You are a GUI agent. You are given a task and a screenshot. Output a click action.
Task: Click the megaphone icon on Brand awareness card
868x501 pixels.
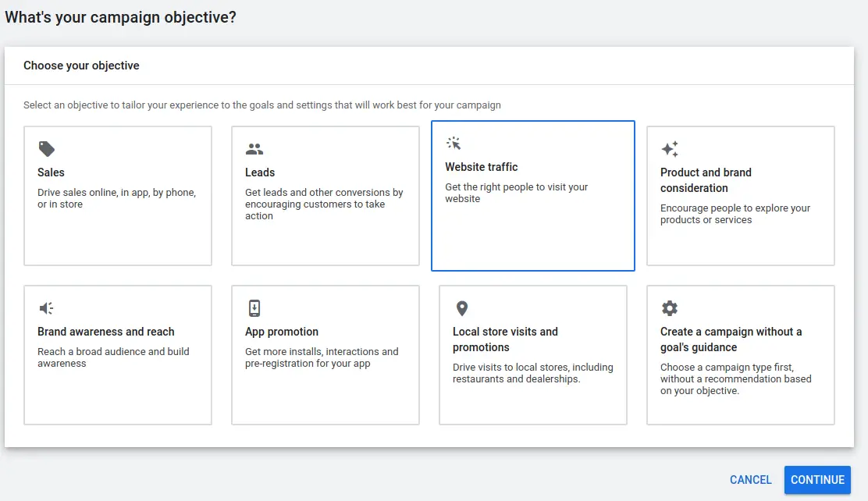click(x=45, y=307)
